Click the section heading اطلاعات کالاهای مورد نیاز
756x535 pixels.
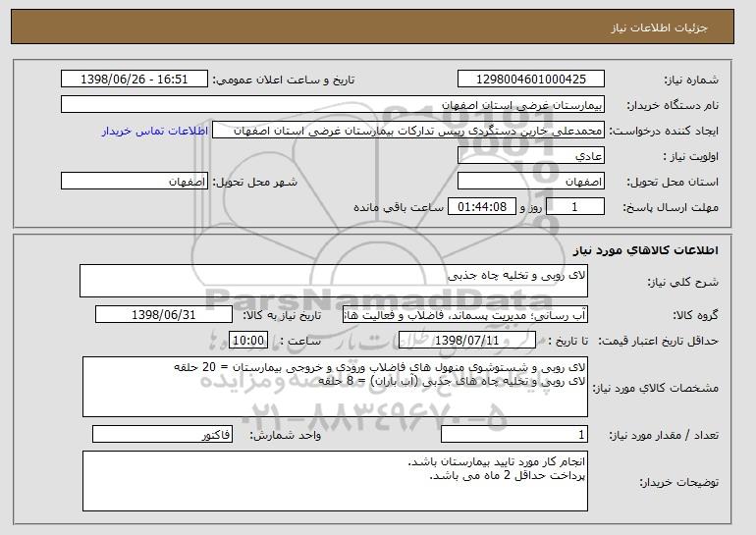pos(646,250)
